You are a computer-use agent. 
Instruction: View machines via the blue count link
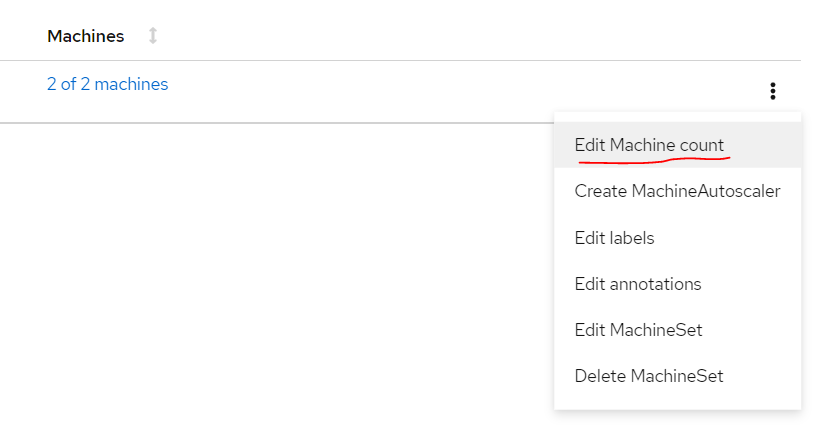coord(107,84)
